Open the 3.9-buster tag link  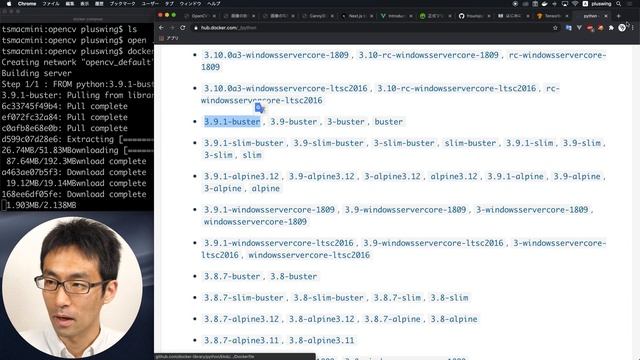point(293,122)
